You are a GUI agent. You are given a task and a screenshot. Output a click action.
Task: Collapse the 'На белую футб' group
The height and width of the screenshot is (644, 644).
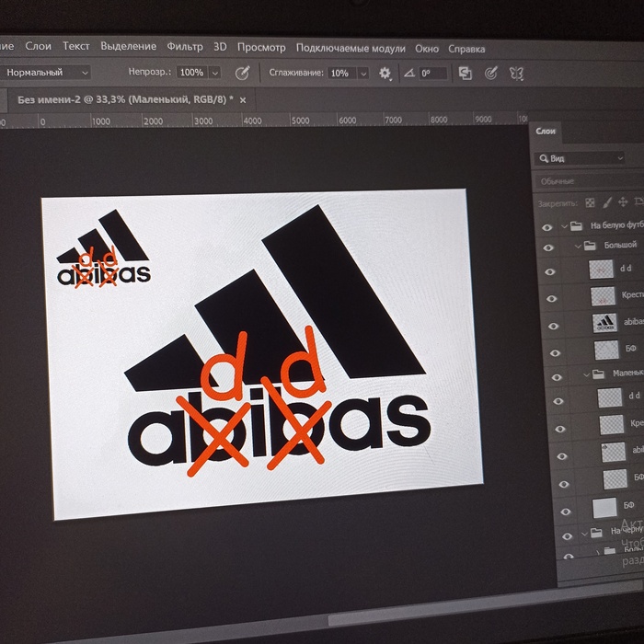pyautogui.click(x=563, y=225)
